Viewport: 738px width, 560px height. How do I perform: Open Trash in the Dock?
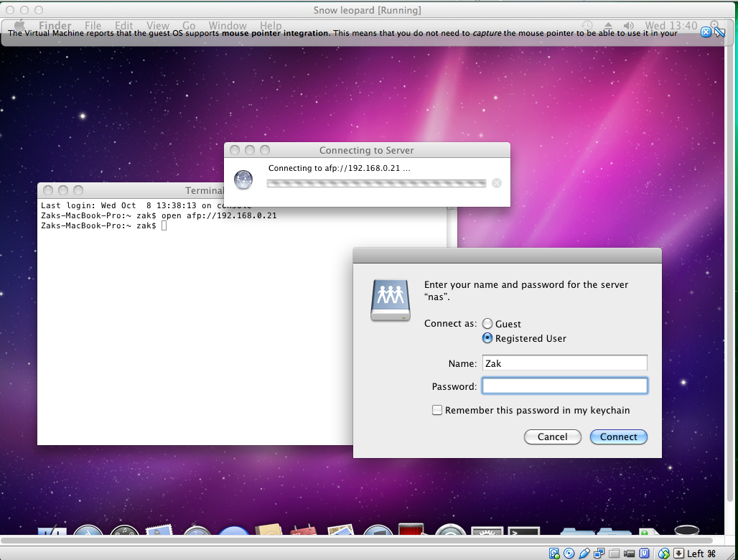pyautogui.click(x=687, y=531)
